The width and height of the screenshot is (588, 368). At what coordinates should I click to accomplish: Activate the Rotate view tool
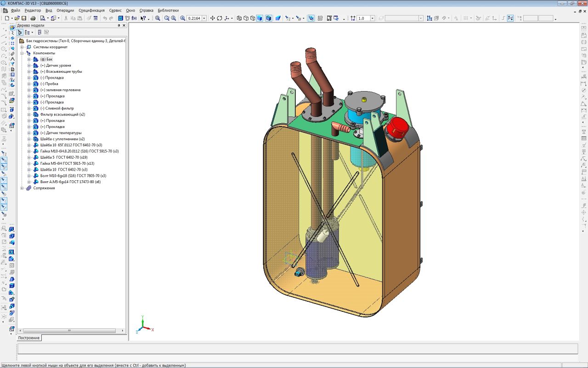[220, 18]
